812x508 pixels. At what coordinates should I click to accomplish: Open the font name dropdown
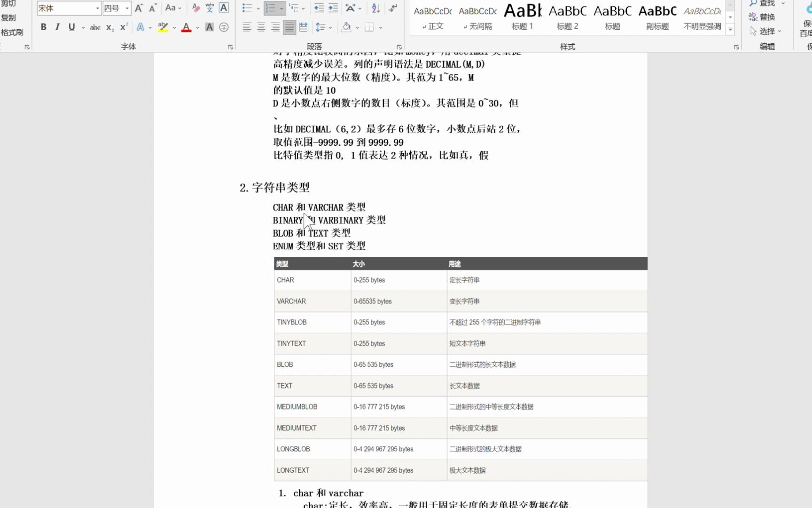98,8
